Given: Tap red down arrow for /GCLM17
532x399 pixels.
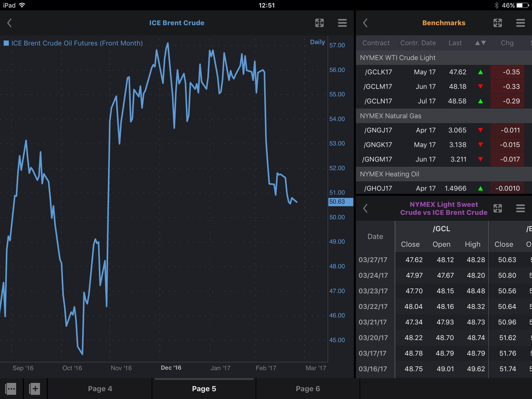Looking at the screenshot, I should click(481, 87).
